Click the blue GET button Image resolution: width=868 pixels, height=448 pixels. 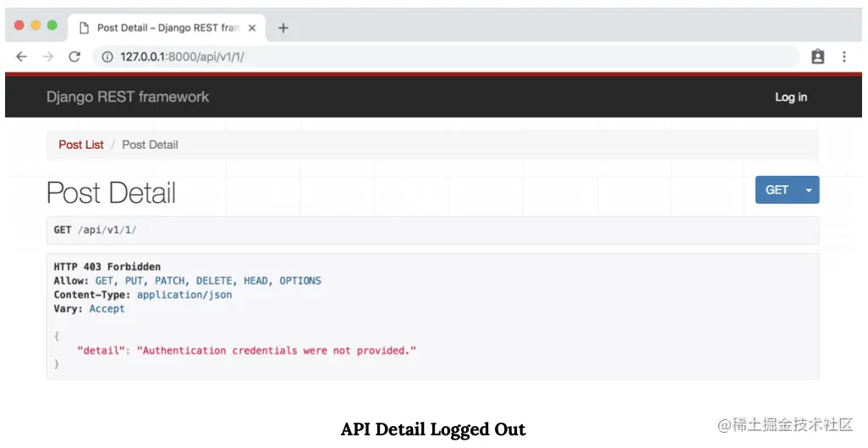(777, 189)
